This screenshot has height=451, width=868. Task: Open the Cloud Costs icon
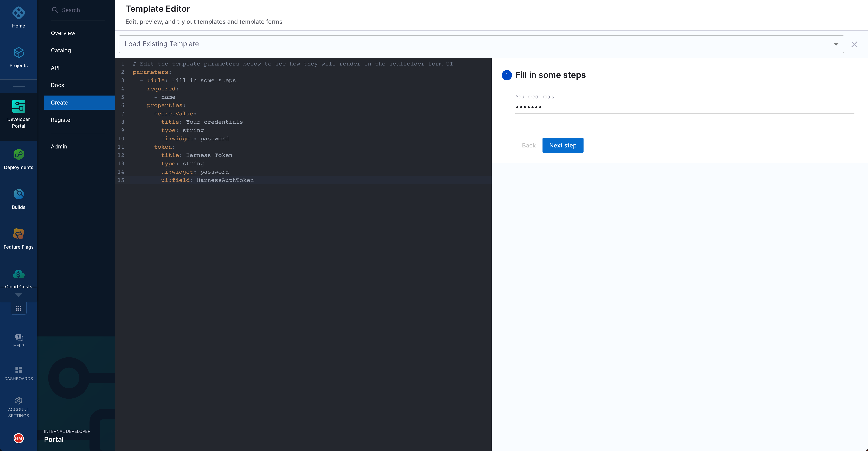click(18, 274)
